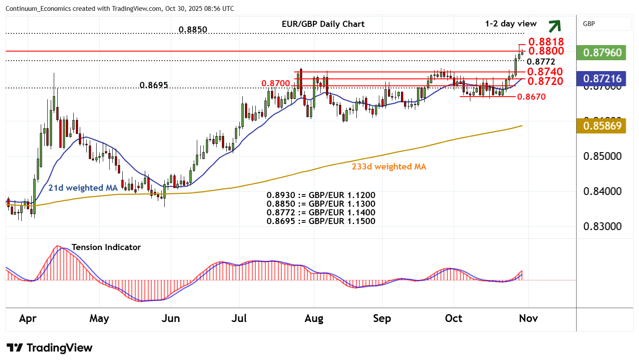Viewport: 639px width, 364px height.
Task: Open the GBP currency selector box
Action: [x=604, y=24]
